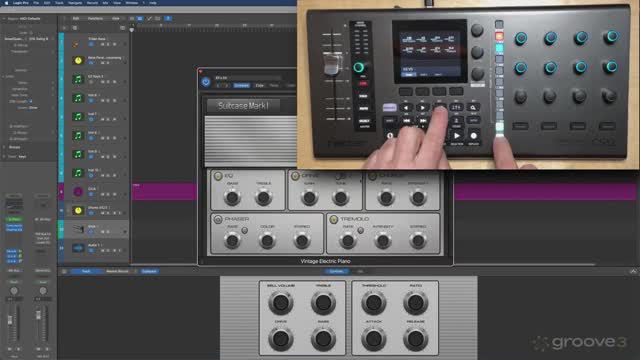Click the pencil automation tool icon

coord(149,18)
